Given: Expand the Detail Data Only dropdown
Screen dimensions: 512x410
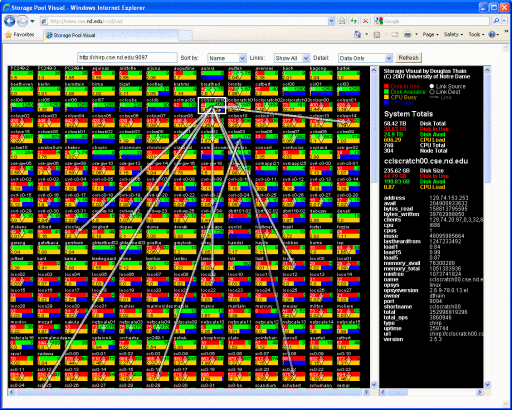Looking at the screenshot, I should tap(365, 58).
